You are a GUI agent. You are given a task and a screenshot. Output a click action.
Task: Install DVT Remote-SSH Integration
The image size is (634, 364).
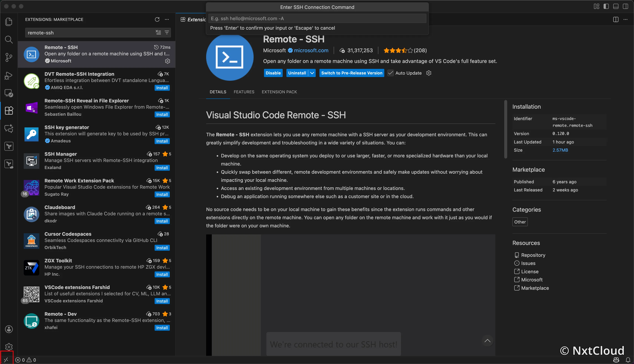point(162,88)
